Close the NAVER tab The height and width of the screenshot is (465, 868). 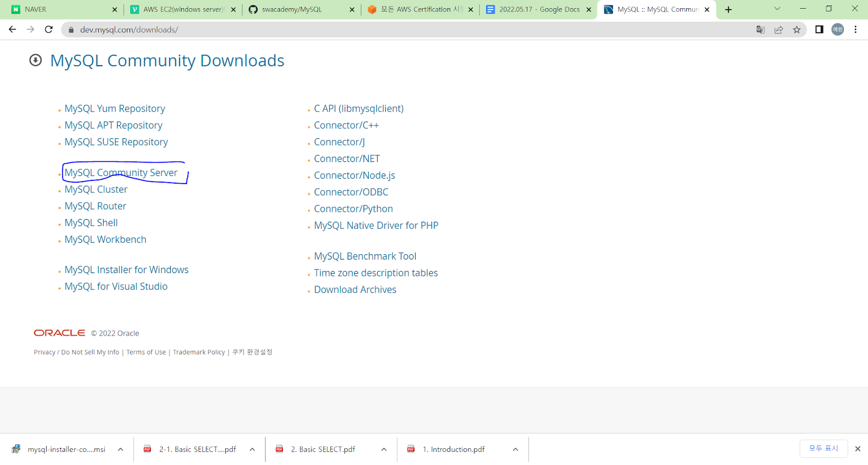(114, 9)
